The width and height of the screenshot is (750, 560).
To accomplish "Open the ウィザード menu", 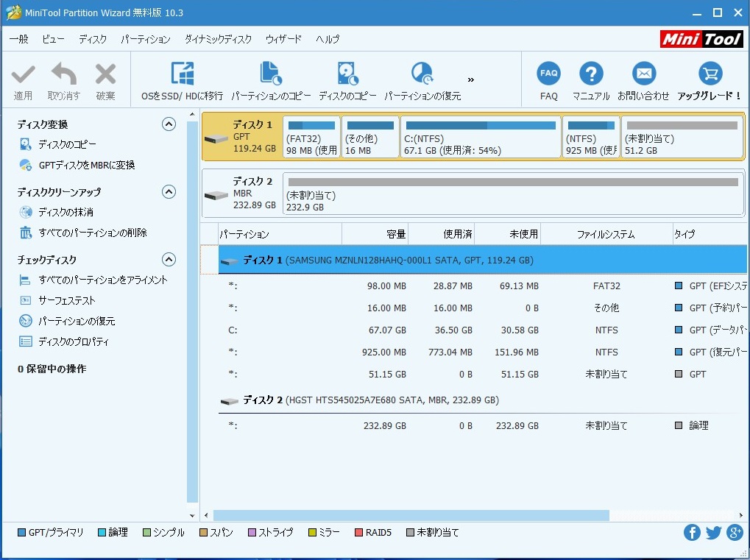I will point(283,39).
